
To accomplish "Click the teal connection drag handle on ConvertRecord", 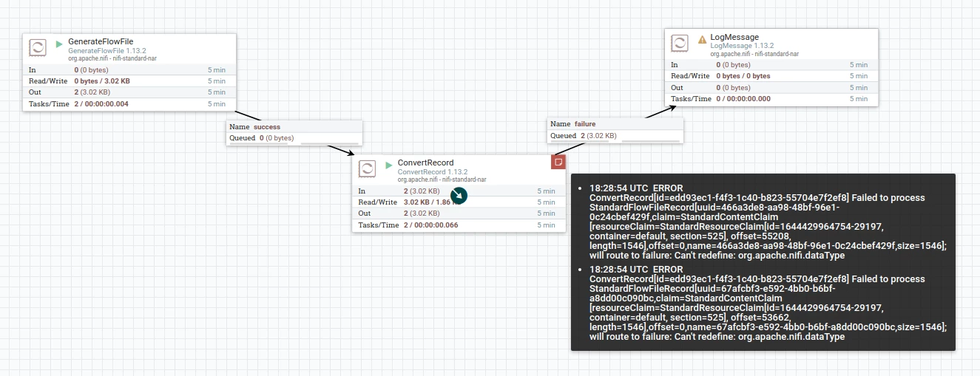I will 459,196.
